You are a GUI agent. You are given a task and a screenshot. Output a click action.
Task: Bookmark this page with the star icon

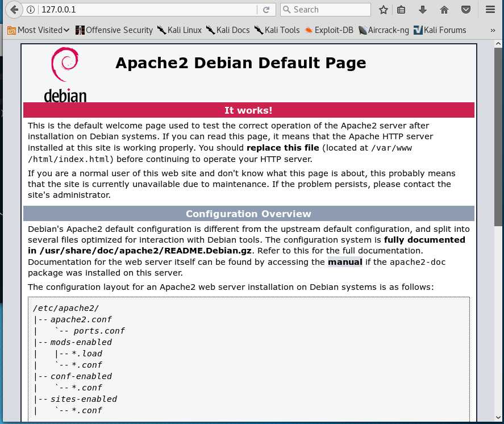click(383, 10)
